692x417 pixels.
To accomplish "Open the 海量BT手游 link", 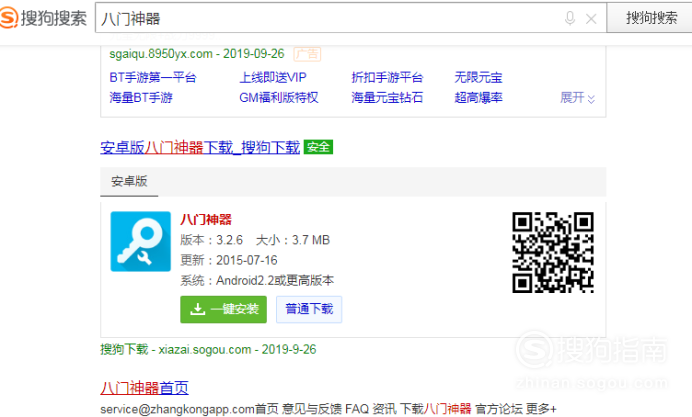I will click(141, 98).
